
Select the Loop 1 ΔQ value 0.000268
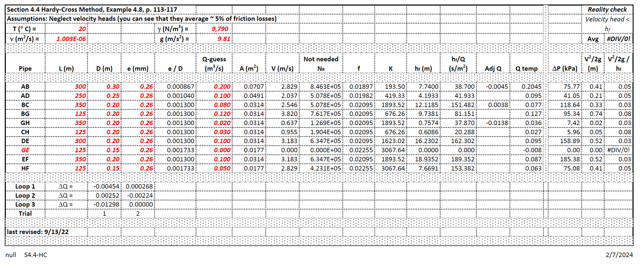point(139,187)
